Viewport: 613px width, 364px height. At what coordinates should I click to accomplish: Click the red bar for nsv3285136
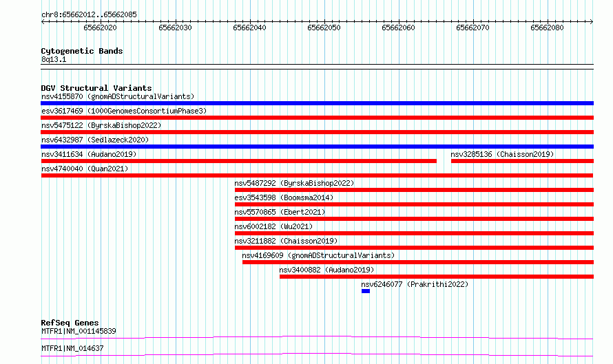tap(522, 161)
